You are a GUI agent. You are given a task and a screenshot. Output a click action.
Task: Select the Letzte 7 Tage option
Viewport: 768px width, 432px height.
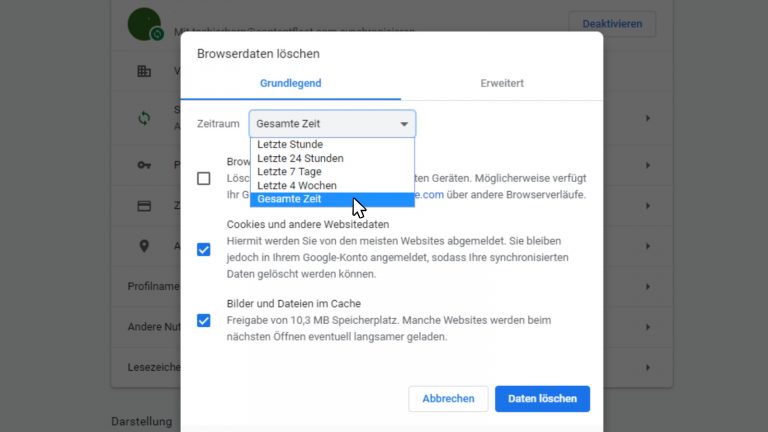290,172
